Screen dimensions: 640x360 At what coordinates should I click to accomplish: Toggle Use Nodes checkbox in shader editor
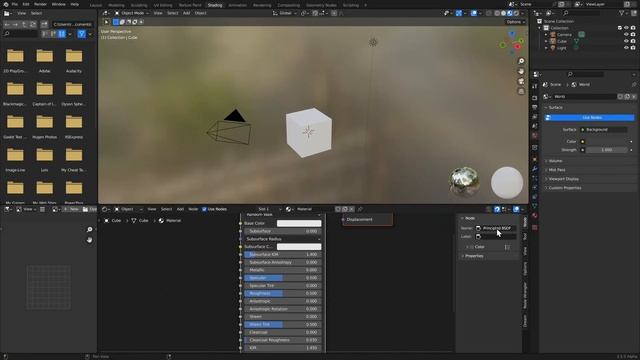click(x=204, y=209)
